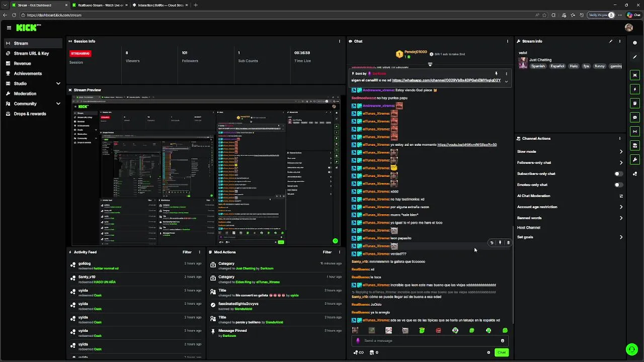Filter the Mod Actions list

pyautogui.click(x=327, y=252)
